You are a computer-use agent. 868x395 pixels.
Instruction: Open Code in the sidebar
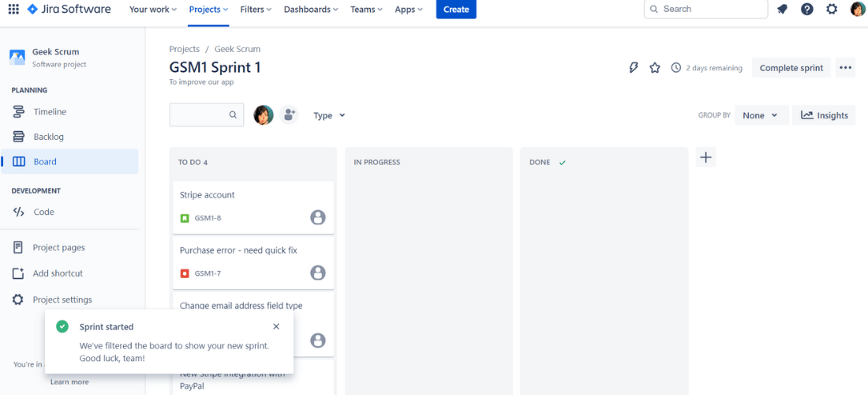point(69,212)
